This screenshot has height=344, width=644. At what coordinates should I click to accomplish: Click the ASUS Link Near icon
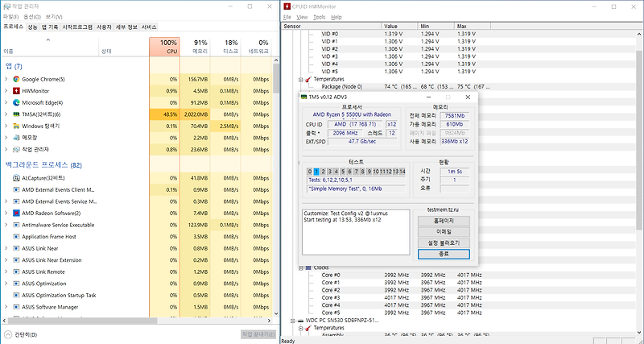pyautogui.click(x=16, y=248)
